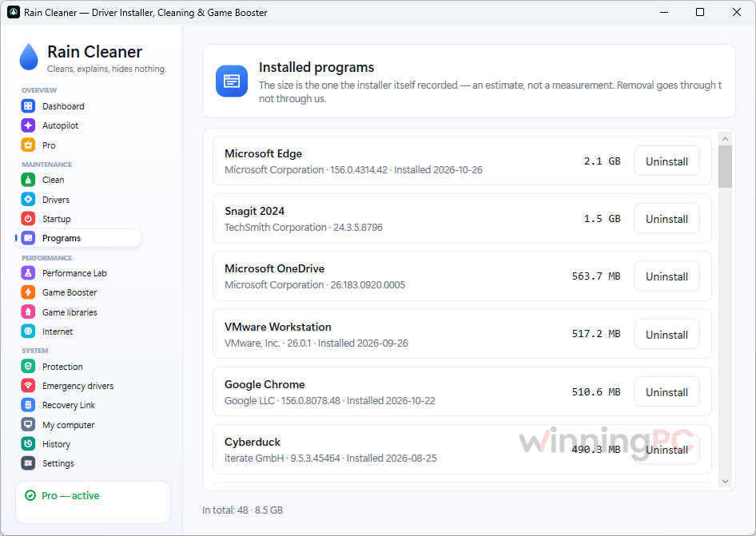Go to the History page label
The image size is (756, 536).
56,444
